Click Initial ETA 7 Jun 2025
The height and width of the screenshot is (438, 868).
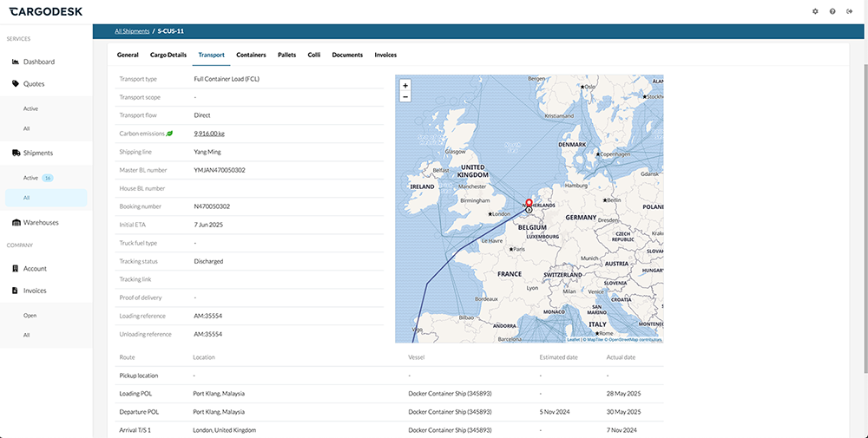pos(208,225)
